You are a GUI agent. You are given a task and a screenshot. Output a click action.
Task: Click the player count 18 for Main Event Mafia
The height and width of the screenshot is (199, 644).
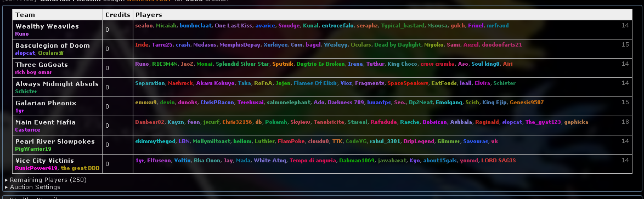pyautogui.click(x=625, y=122)
